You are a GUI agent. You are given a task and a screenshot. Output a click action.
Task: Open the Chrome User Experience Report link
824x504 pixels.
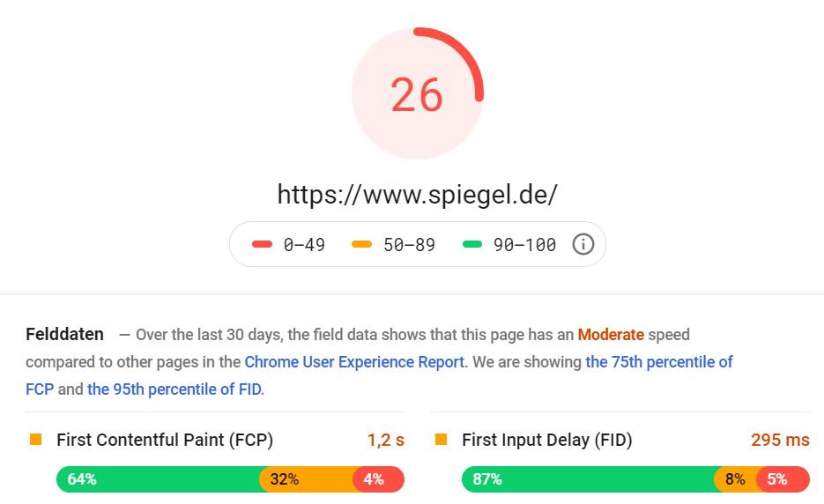pyautogui.click(x=355, y=362)
